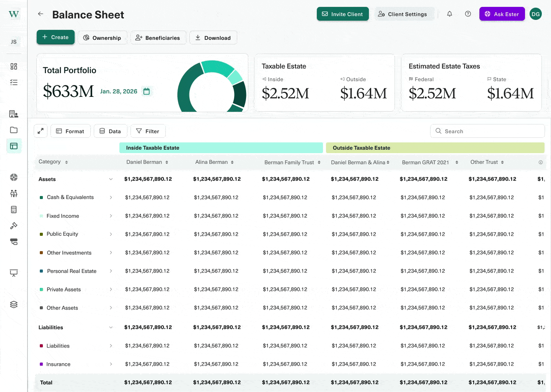The width and height of the screenshot is (551, 392).
Task: Select the calculator icon in sidebar
Action: coord(14,209)
